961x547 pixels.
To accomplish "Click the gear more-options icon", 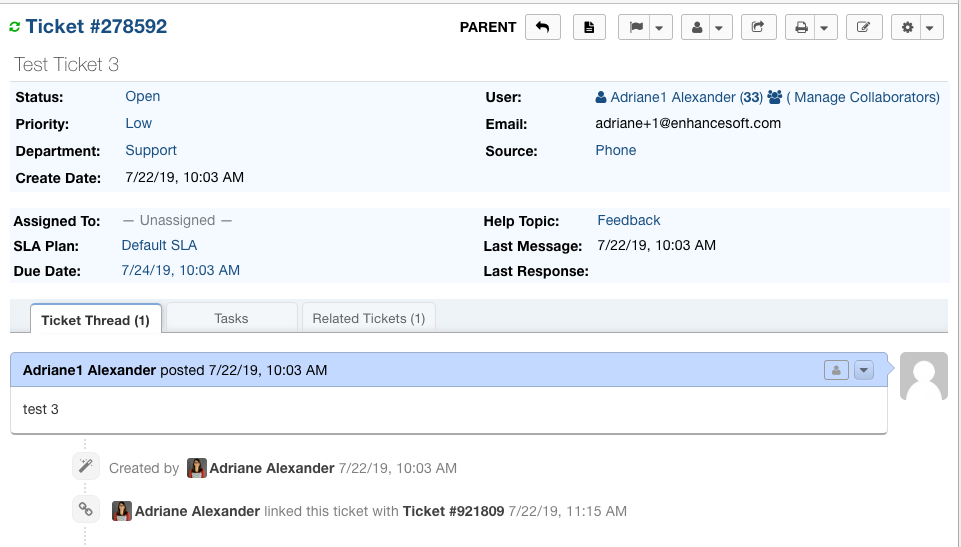I will (907, 27).
